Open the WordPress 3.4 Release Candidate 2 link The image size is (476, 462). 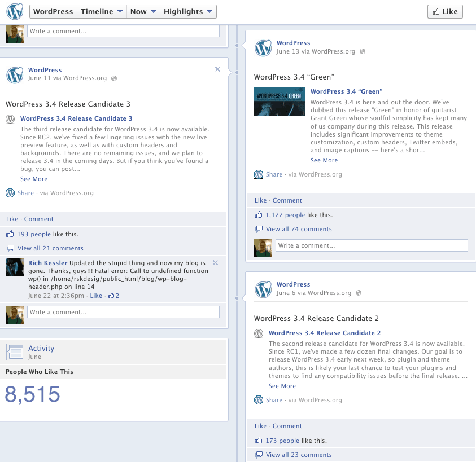(x=325, y=333)
